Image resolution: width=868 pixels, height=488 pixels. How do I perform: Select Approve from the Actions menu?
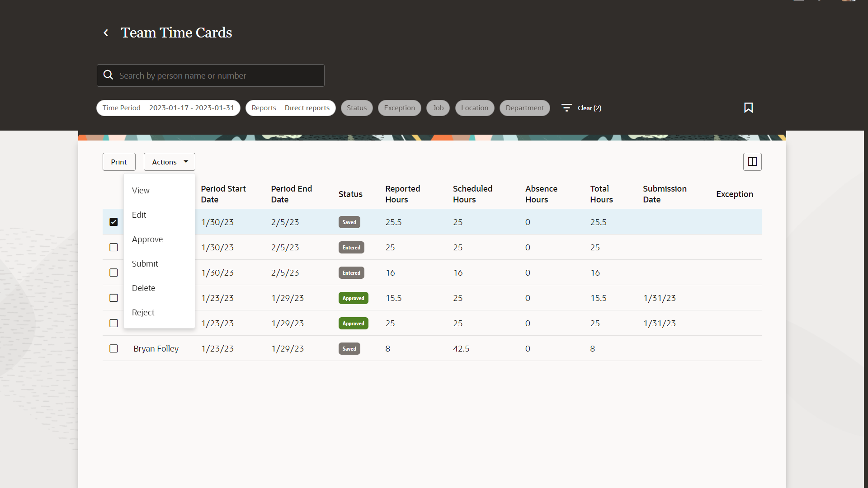[x=147, y=239]
